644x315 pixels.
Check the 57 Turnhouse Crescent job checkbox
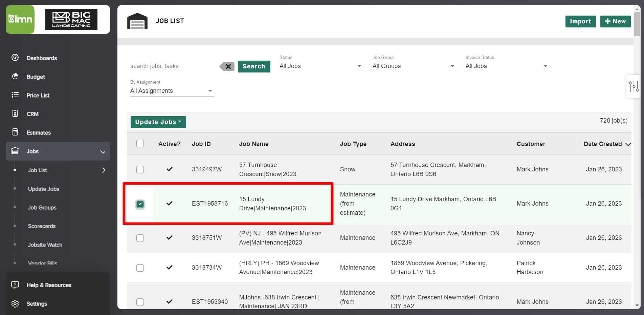(140, 170)
